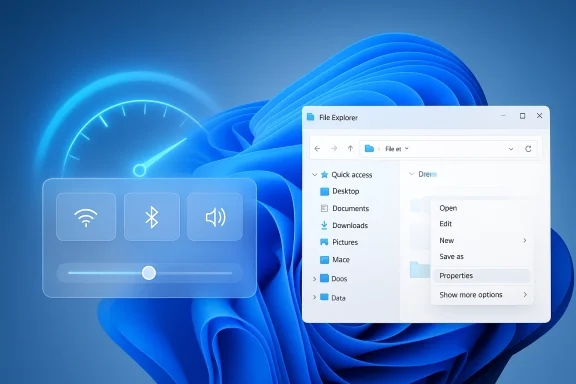This screenshot has height=384, width=576.
Task: Click the refresh icon in address bar
Action: 528,149
